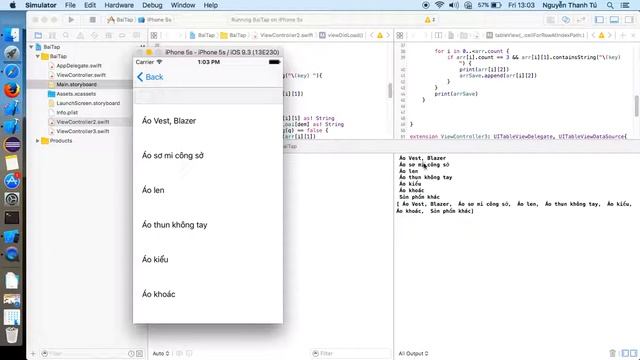Screen dimensions: 640x360
Task: Open the Auto variables scope dropdown
Action: click(161, 353)
